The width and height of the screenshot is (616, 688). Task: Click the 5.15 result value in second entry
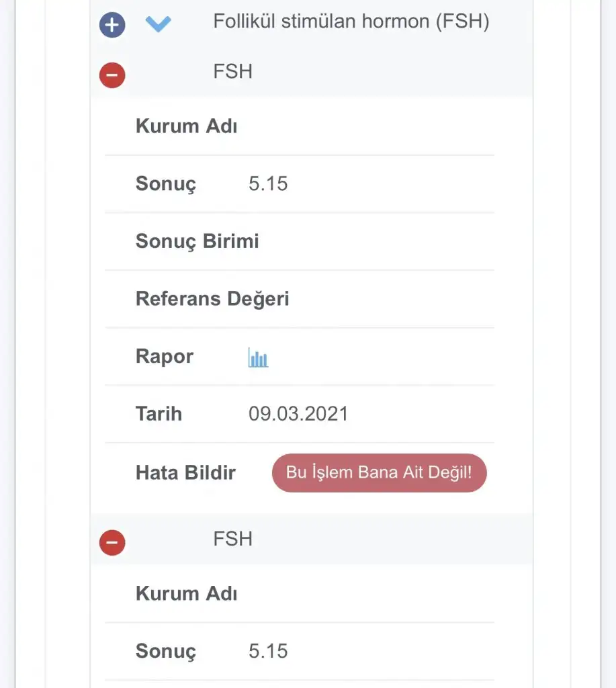tap(268, 651)
